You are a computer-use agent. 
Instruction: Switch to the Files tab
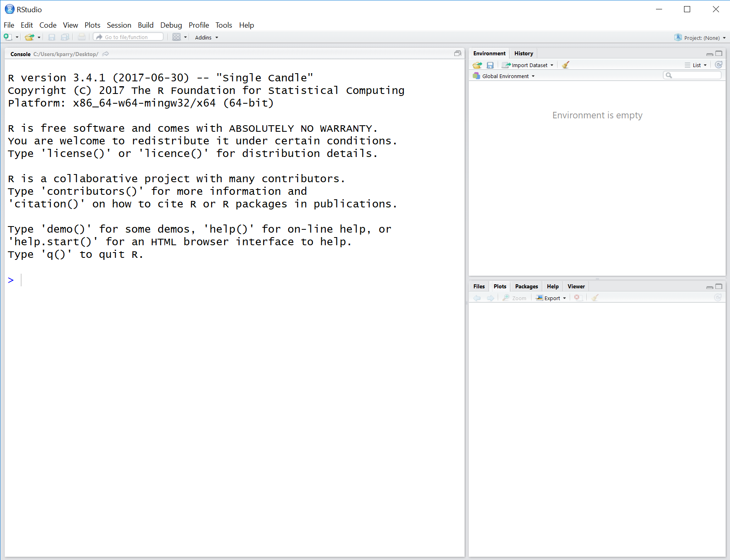(479, 286)
